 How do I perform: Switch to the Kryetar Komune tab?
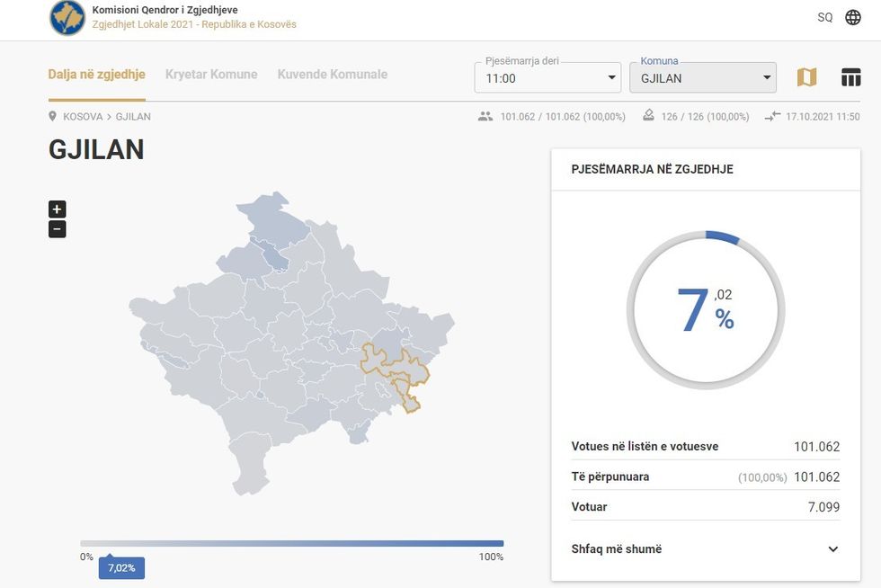pos(211,75)
